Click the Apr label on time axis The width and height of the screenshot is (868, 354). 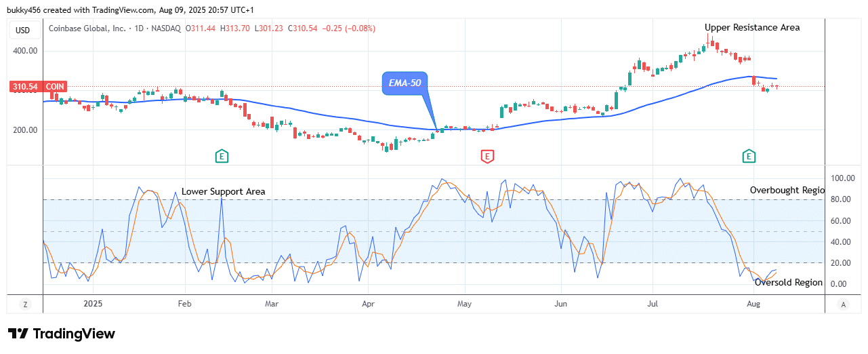(368, 304)
